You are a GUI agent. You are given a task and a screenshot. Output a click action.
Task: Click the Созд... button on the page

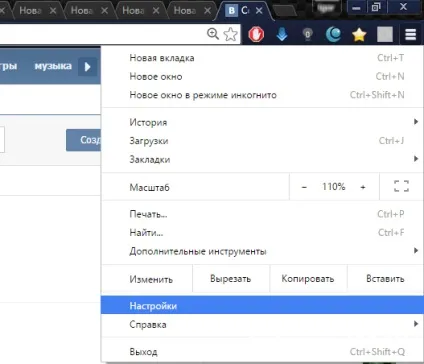[x=83, y=140]
